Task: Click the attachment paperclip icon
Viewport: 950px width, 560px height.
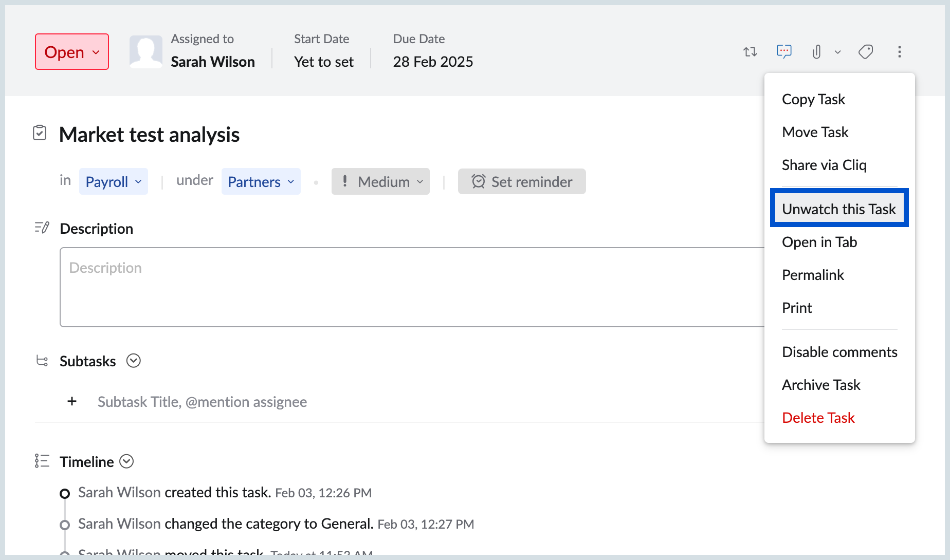Action: click(816, 52)
